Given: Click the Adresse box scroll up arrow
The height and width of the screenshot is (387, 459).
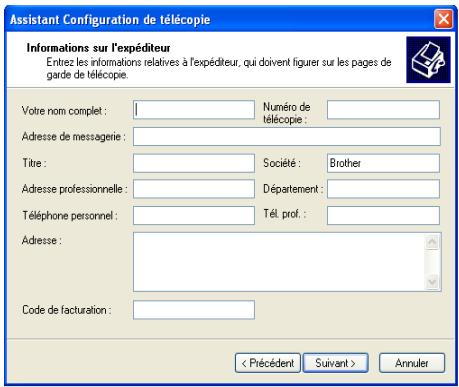Looking at the screenshot, I should tap(432, 242).
